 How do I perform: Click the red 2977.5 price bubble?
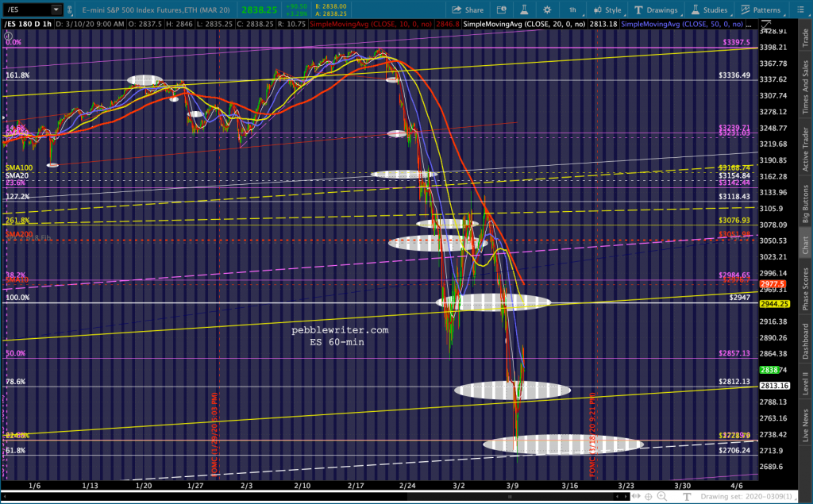coord(773,283)
